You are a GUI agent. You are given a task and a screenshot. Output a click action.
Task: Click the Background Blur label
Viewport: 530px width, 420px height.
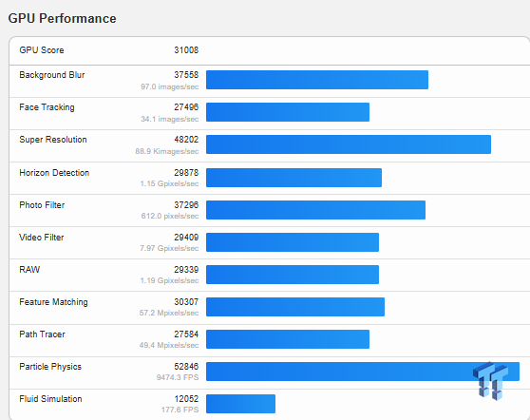[x=52, y=75]
